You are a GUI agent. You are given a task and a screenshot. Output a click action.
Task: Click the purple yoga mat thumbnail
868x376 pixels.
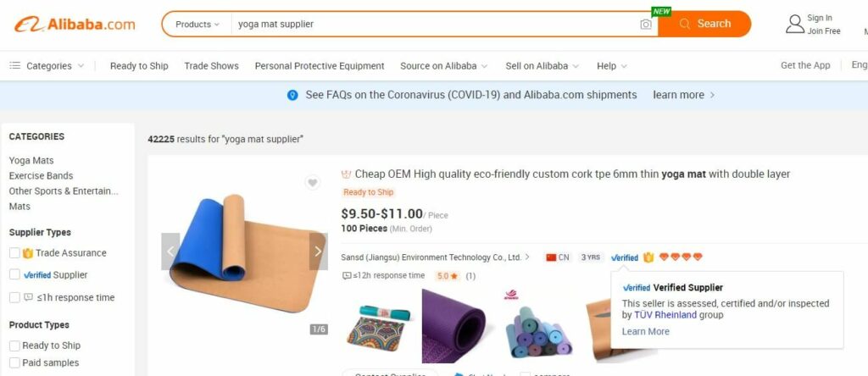click(454, 326)
